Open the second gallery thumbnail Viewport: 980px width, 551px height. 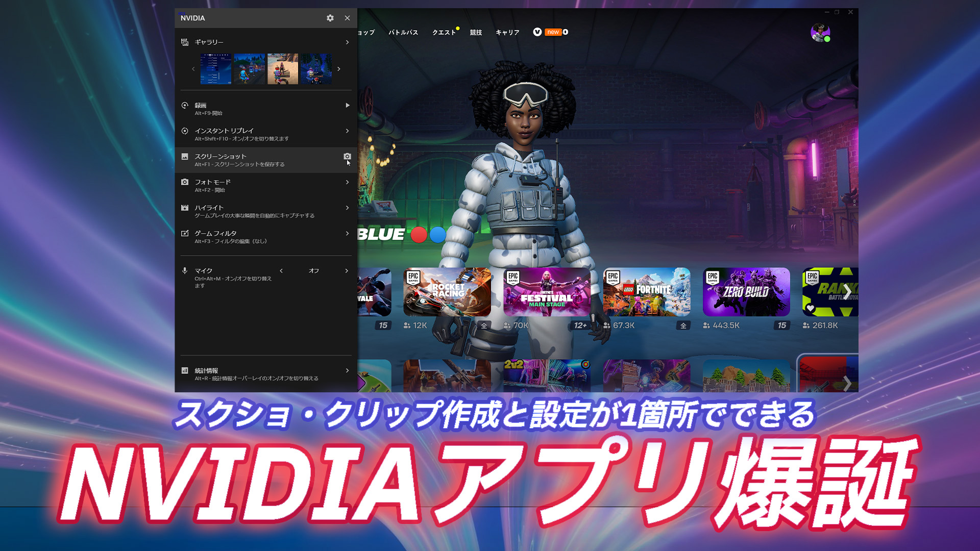coord(250,69)
